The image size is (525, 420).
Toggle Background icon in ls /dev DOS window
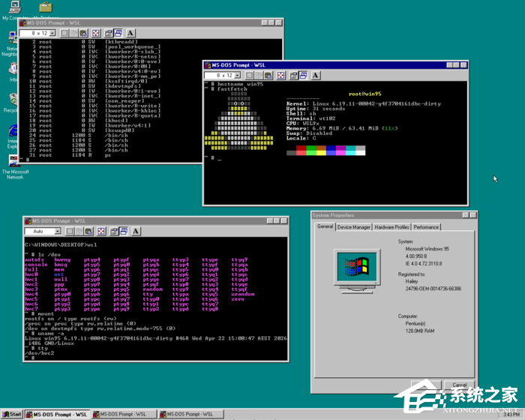124,231
